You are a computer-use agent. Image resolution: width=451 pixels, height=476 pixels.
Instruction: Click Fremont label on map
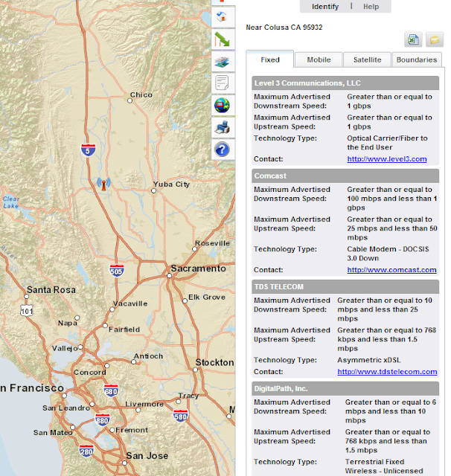pyautogui.click(x=132, y=430)
